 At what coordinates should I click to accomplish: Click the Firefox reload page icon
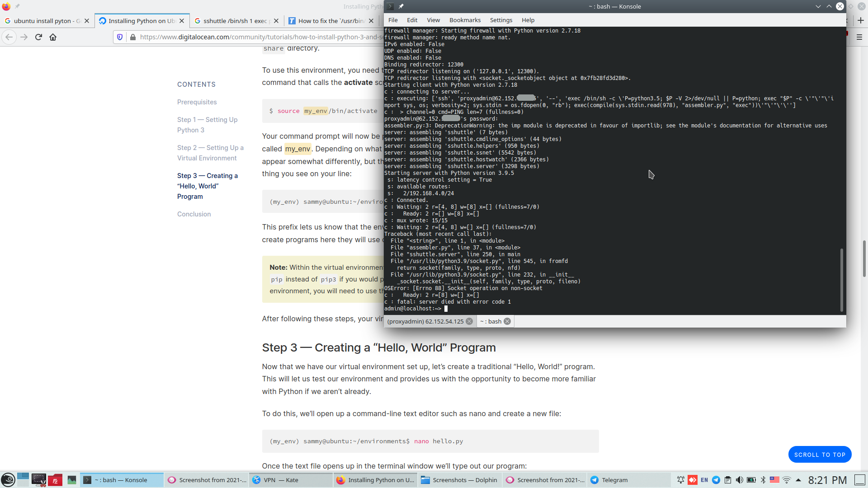click(38, 37)
